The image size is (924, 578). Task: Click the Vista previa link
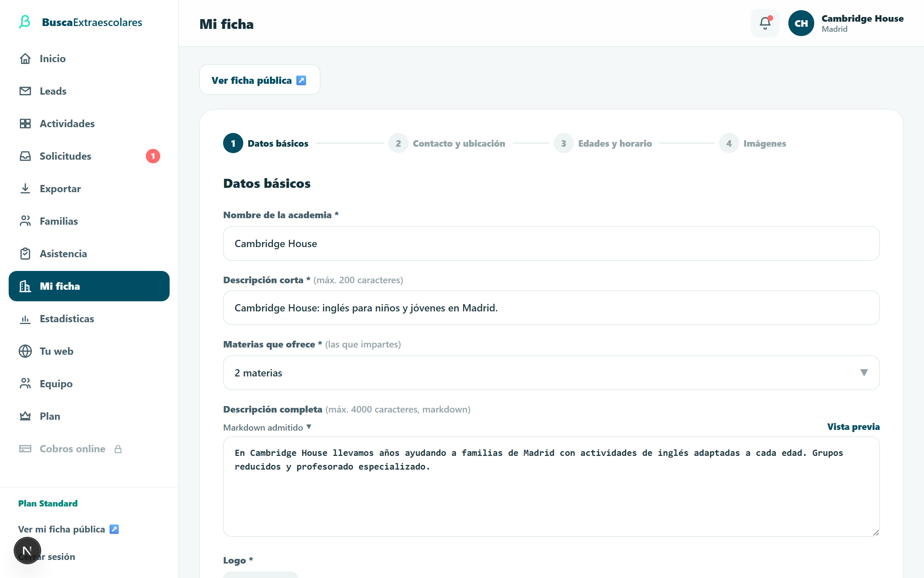click(x=853, y=427)
